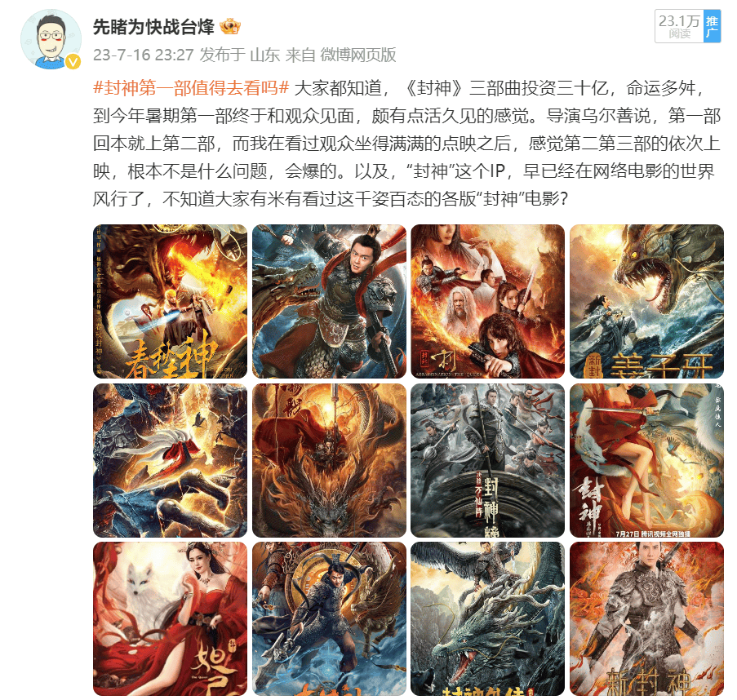Click the blue 推广 promote button

(712, 27)
